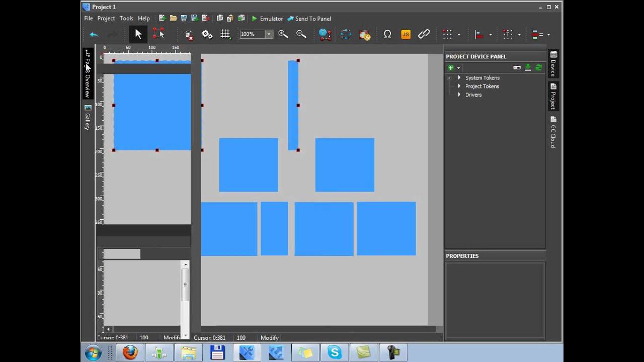Open the Pages Overview side tab
This screenshot has width=644, height=362.
pyautogui.click(x=88, y=73)
